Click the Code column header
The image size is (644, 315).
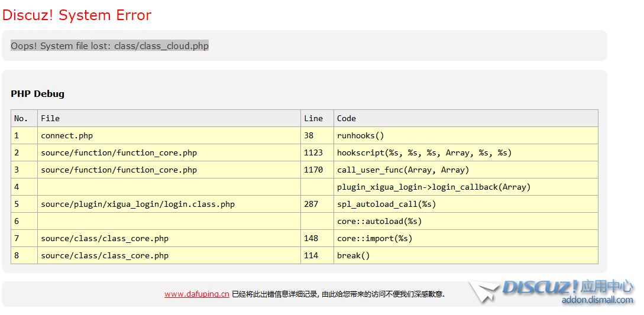coord(347,118)
